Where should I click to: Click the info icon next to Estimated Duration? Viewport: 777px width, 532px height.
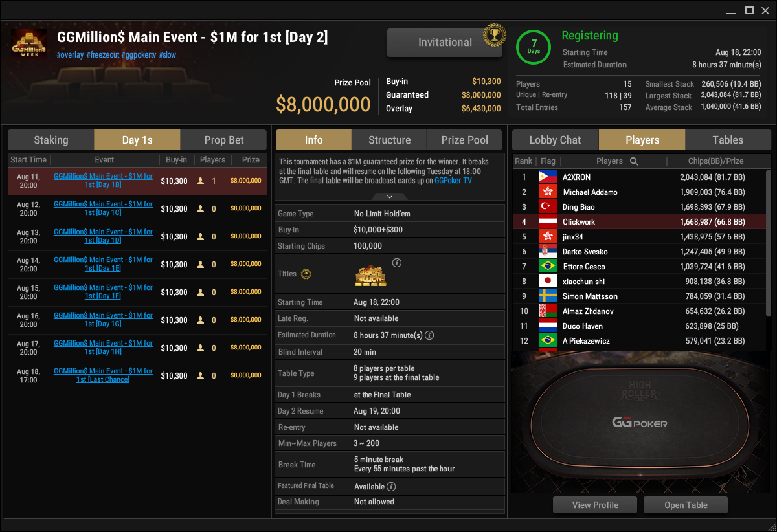429,335
